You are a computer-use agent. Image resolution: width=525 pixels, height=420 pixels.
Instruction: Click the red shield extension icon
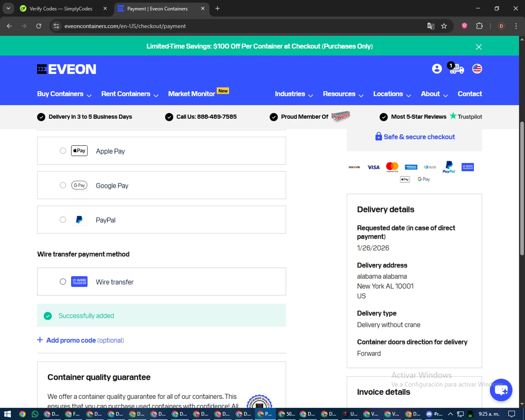tap(464, 26)
